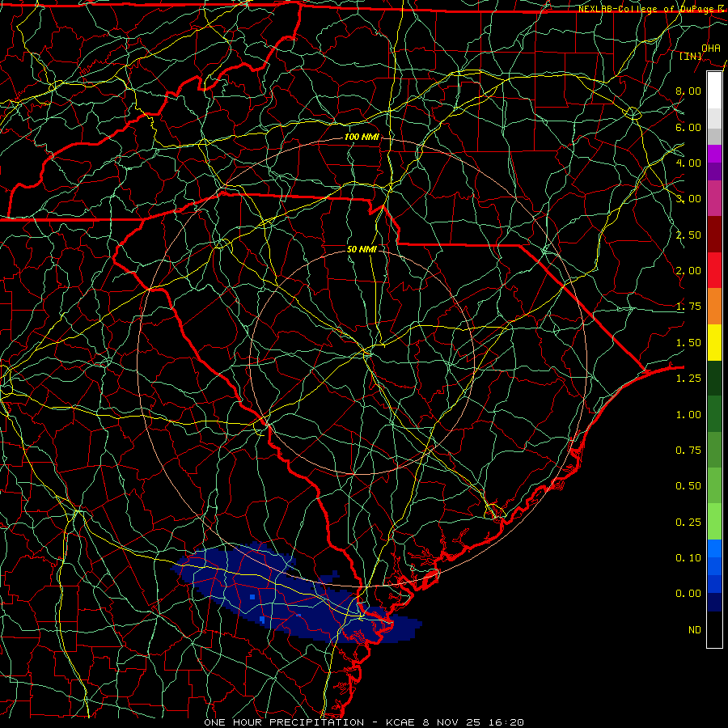The height and width of the screenshot is (728, 728).
Task: Click the orange legend color band
Action: (x=714, y=307)
